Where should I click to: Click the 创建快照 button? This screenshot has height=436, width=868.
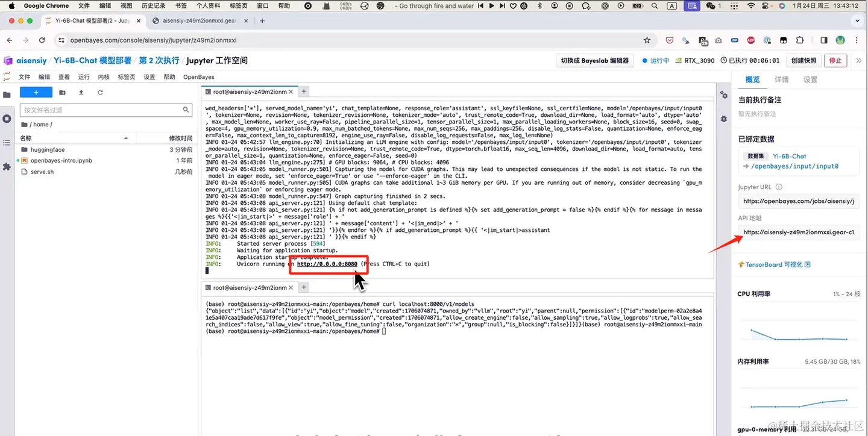tap(804, 60)
